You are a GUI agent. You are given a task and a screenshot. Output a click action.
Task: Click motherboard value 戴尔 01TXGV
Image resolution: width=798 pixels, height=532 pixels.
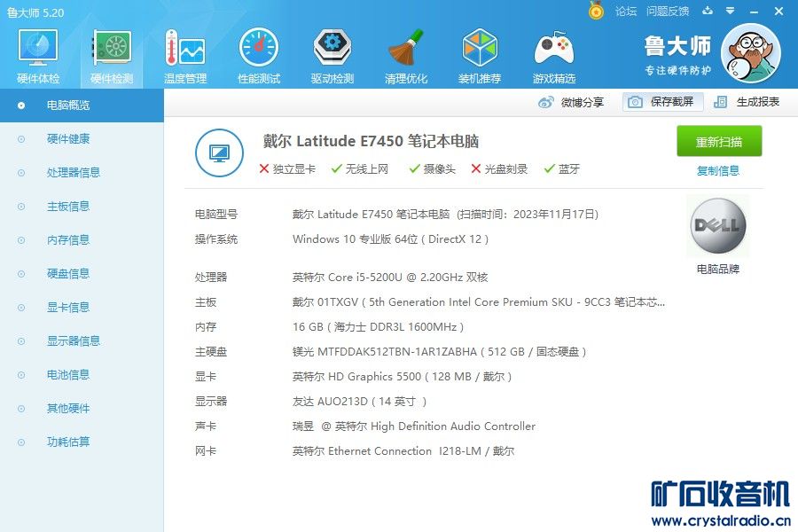click(x=479, y=301)
